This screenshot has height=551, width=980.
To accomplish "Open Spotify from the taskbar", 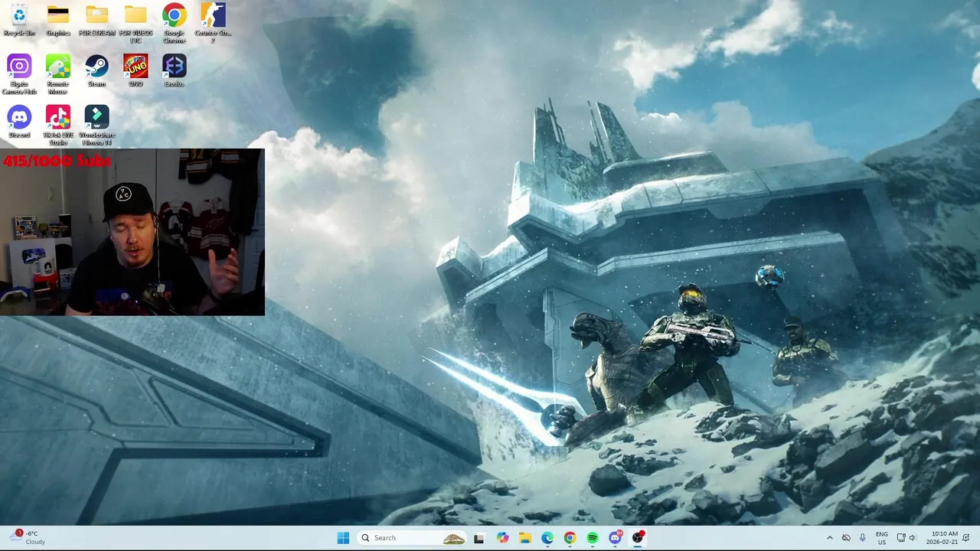I will pyautogui.click(x=593, y=538).
